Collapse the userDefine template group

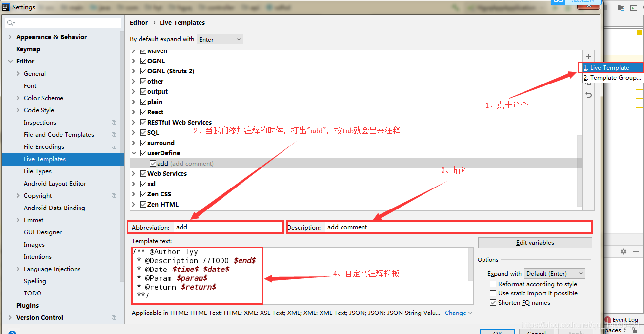(134, 153)
